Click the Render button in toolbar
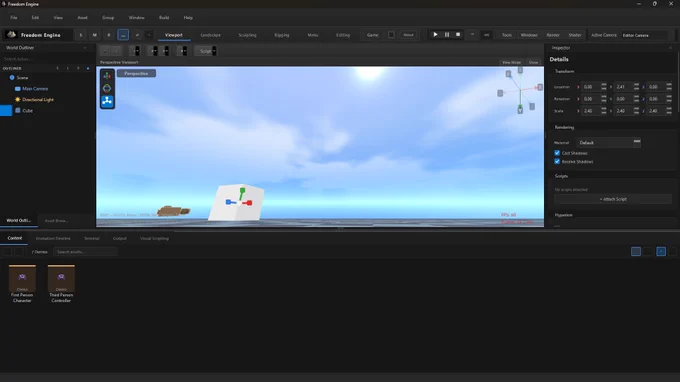This screenshot has width=680, height=382. (x=553, y=35)
